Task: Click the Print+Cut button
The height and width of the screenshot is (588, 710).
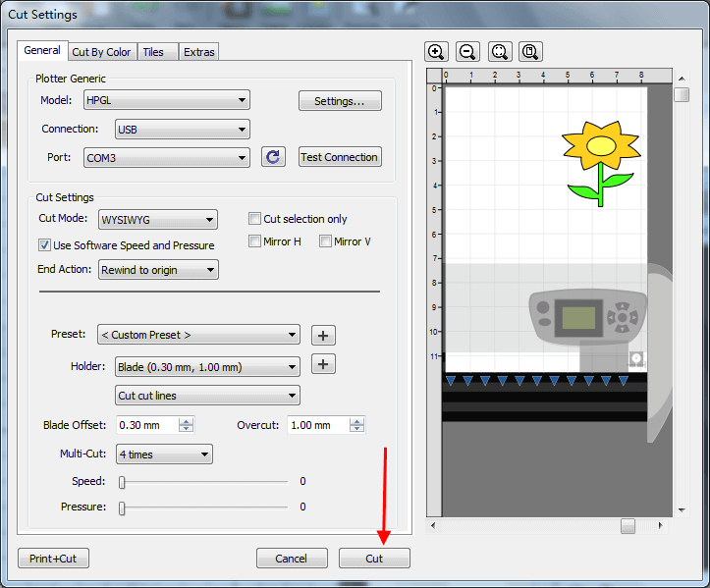Action: (53, 559)
